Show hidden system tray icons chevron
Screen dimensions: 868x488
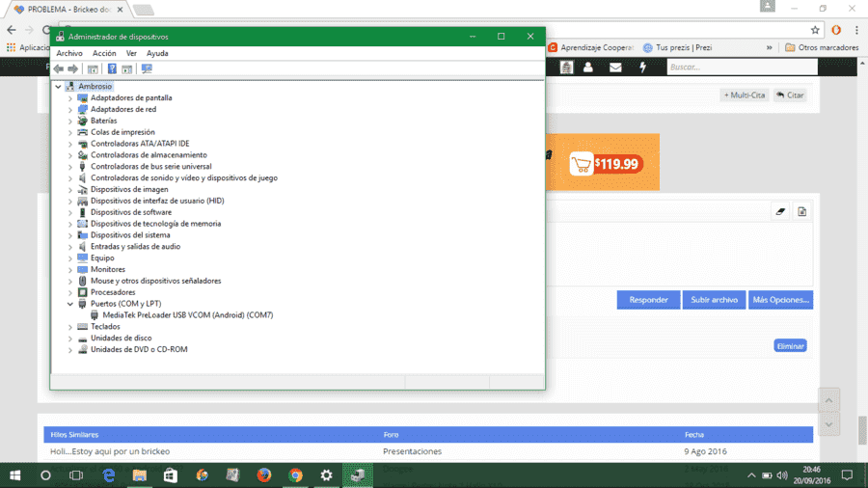(751, 475)
